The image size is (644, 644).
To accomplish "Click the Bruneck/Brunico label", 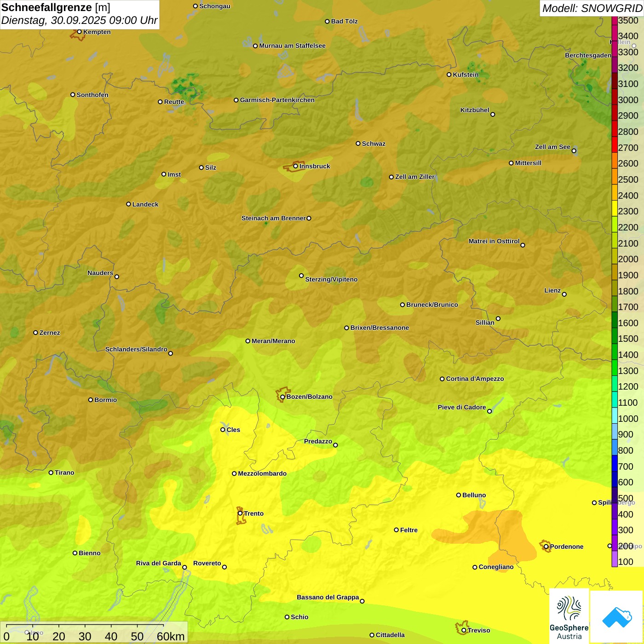I will click(x=432, y=305).
